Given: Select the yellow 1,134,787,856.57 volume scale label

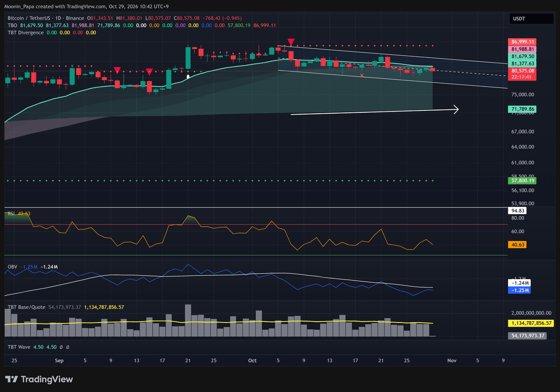Looking at the screenshot, I should tap(530, 323).
